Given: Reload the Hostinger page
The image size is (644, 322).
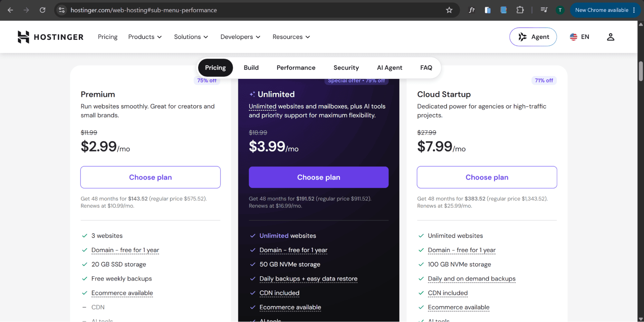Looking at the screenshot, I should (x=43, y=10).
